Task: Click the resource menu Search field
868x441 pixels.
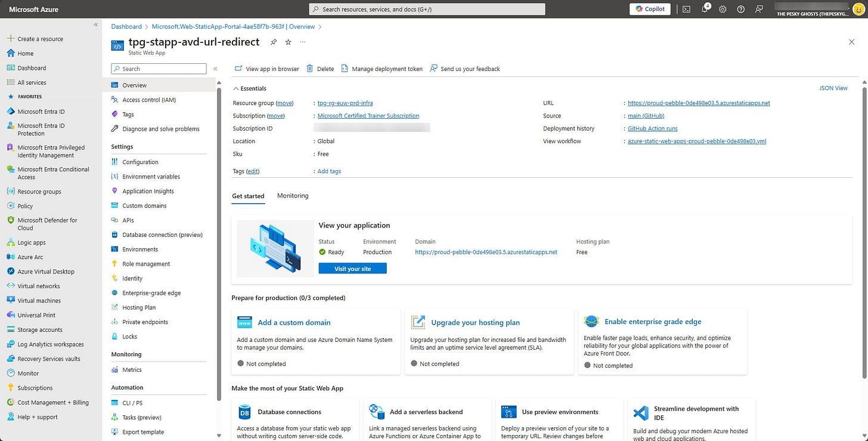Action: 159,69
